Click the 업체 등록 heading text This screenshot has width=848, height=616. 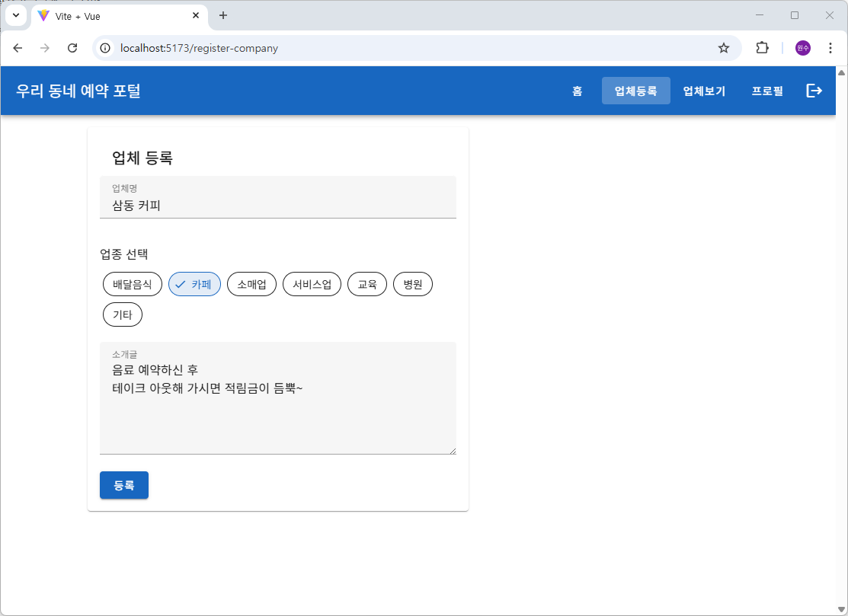pyautogui.click(x=142, y=158)
